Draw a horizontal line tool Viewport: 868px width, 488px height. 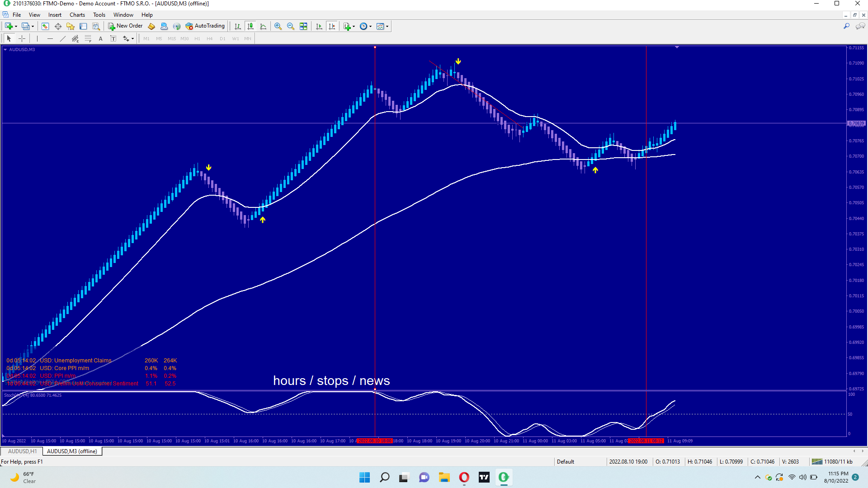(x=50, y=39)
